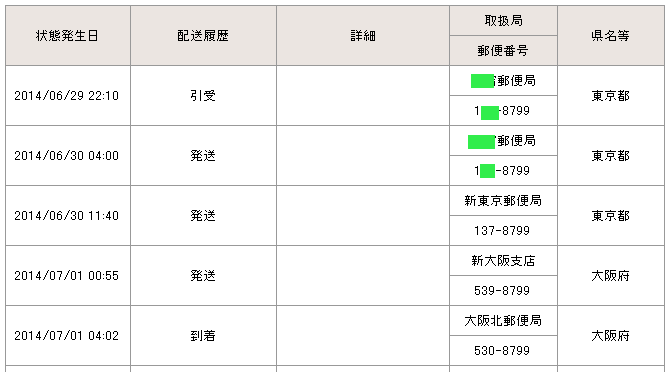Click postal code 137-8799
The width and height of the screenshot is (670, 372).
click(x=502, y=231)
